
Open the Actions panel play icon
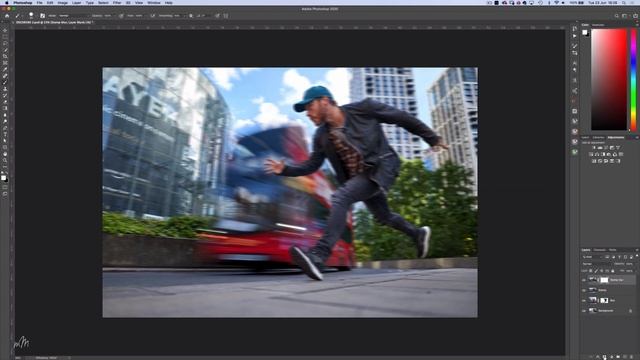tap(575, 36)
